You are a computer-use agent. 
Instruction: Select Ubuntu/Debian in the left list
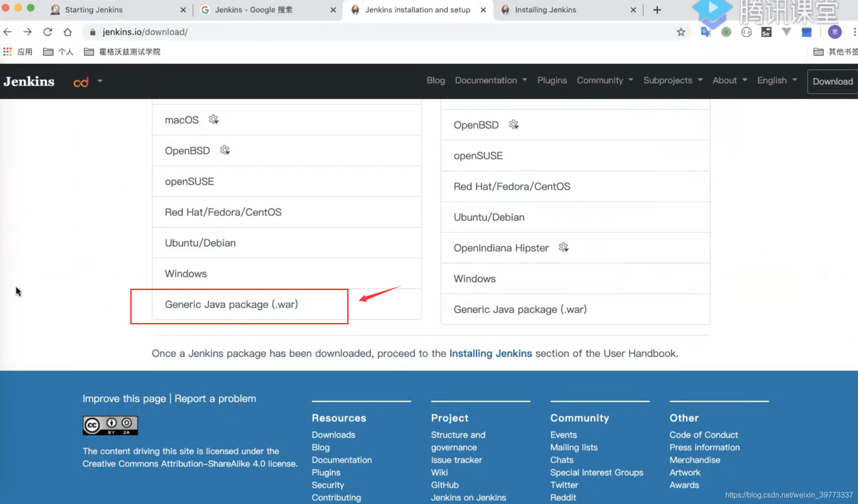click(286, 243)
